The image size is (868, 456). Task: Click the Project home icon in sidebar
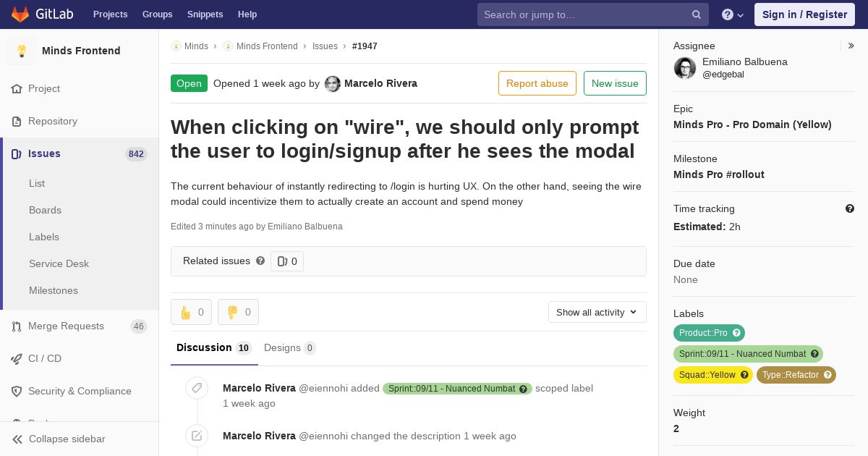pos(17,88)
